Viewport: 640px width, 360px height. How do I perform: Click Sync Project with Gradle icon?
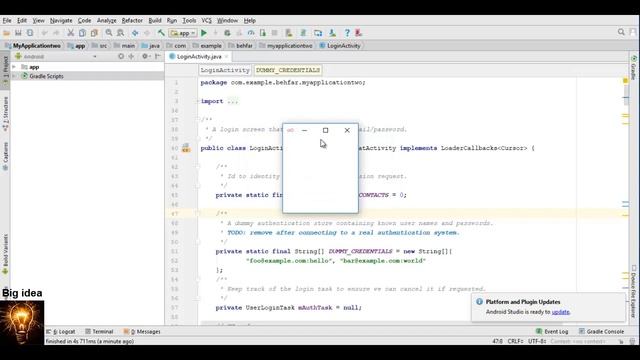coord(303,33)
